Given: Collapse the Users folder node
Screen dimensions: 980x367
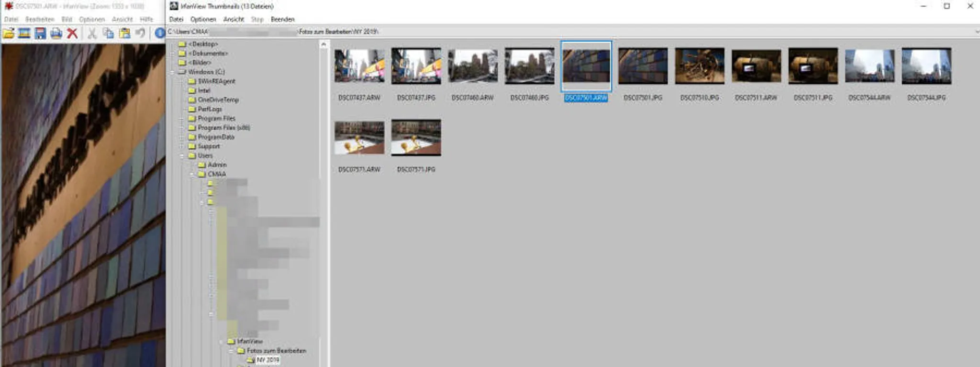Looking at the screenshot, I should tap(182, 156).
